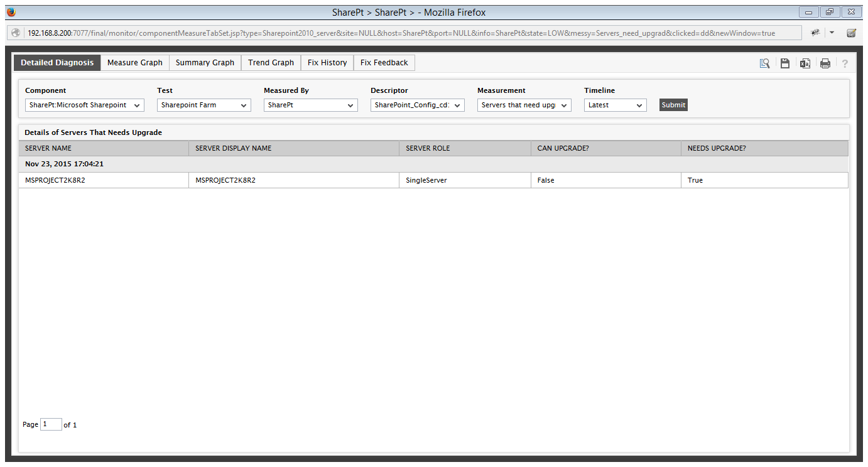Expand the Timeline dropdown showing Latest

(616, 105)
